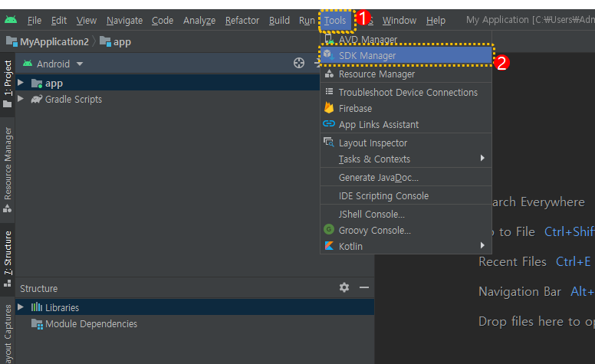595x364 pixels.
Task: Click the Gradle elephant icon
Action: point(37,99)
